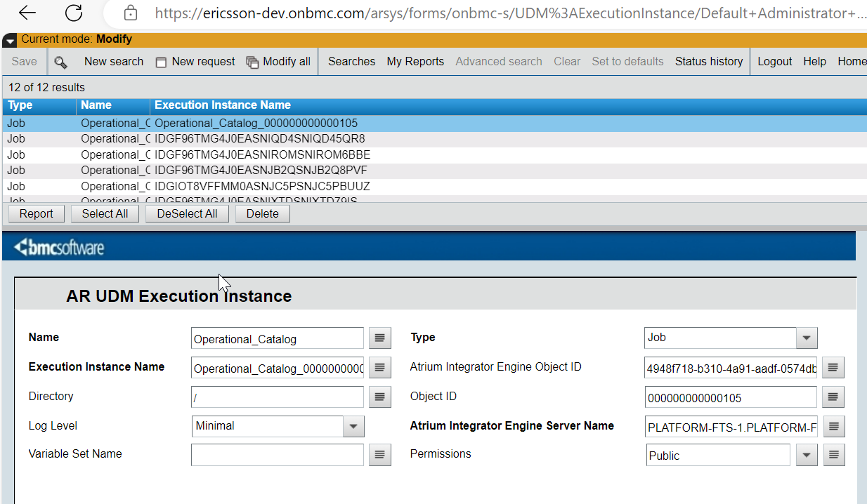The width and height of the screenshot is (867, 504).
Task: Open the Searches menu
Action: point(351,62)
